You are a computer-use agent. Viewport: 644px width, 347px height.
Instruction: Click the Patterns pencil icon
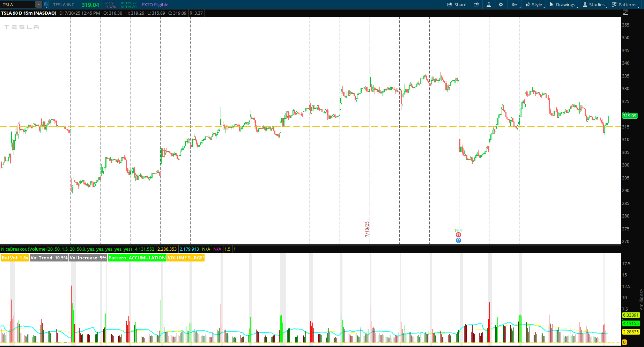pyautogui.click(x=615, y=5)
